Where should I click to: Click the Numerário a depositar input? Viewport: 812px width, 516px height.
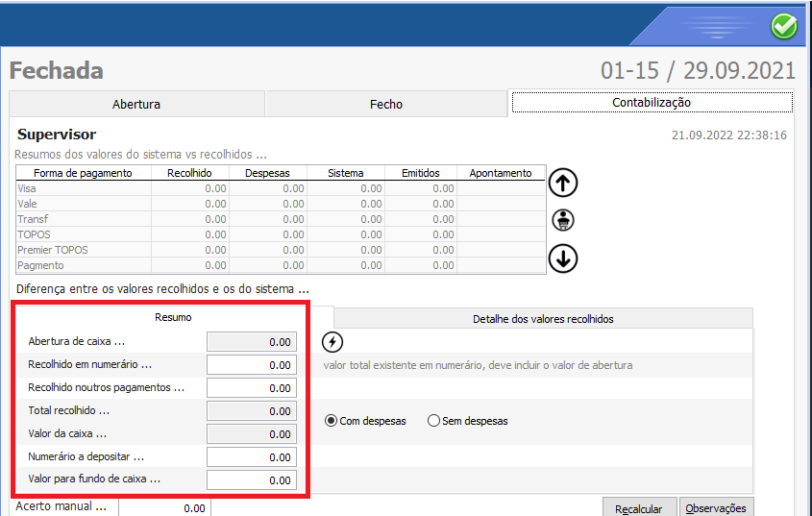pyautogui.click(x=252, y=457)
